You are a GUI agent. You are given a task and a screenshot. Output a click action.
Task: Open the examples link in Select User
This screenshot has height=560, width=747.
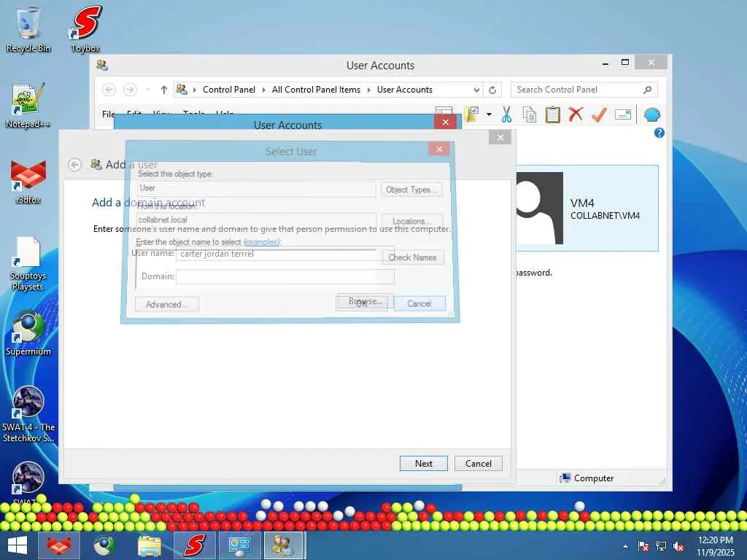[x=261, y=242]
